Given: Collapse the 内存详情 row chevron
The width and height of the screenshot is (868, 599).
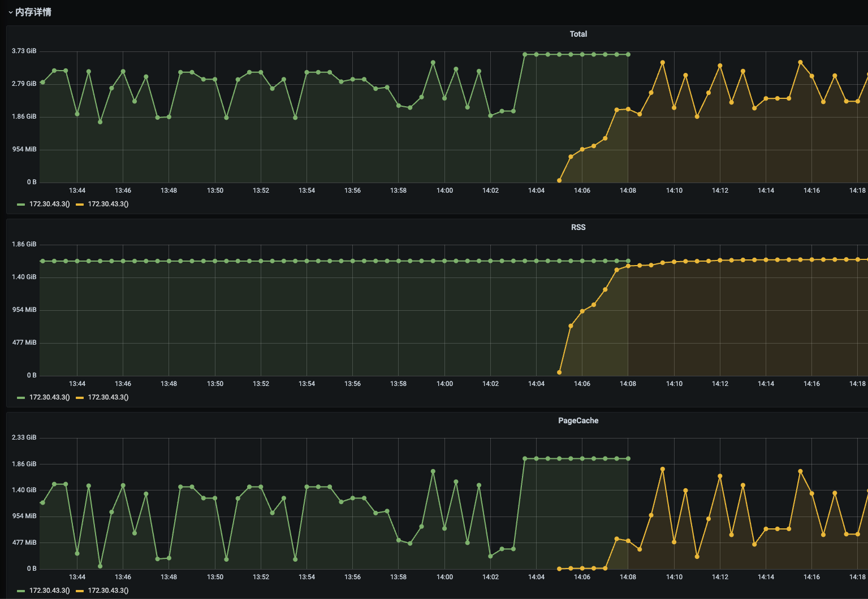Looking at the screenshot, I should 10,12.
